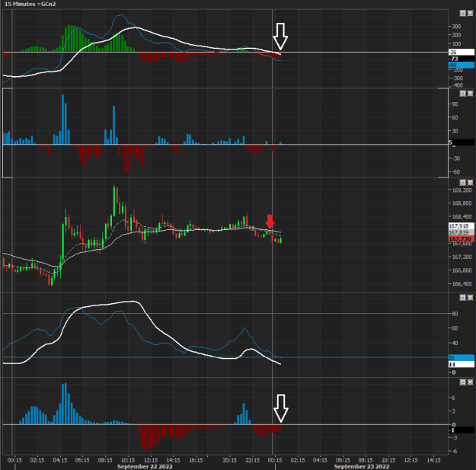Close the candlestick price panel
Image resolution: width=476 pixels, height=470 pixels.
point(470,183)
